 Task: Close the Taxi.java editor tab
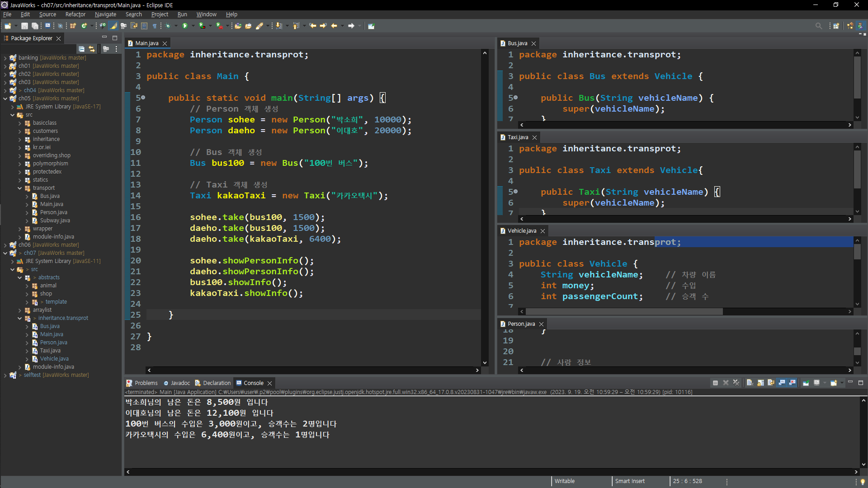tap(535, 137)
